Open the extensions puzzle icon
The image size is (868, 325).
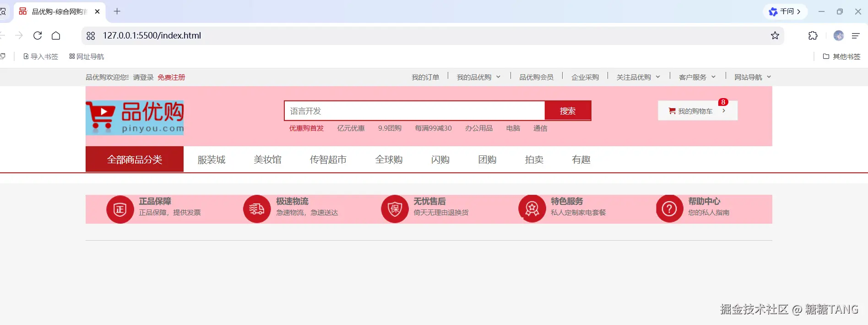813,35
